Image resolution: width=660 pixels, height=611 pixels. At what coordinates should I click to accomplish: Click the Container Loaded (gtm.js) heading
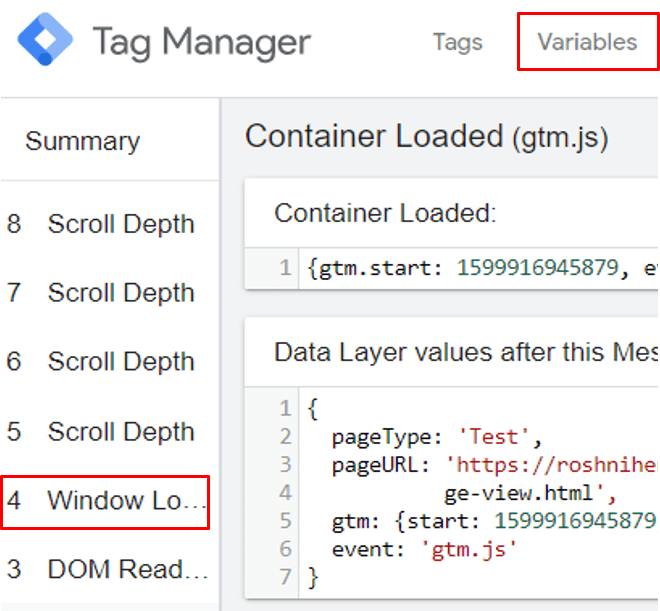click(x=427, y=137)
